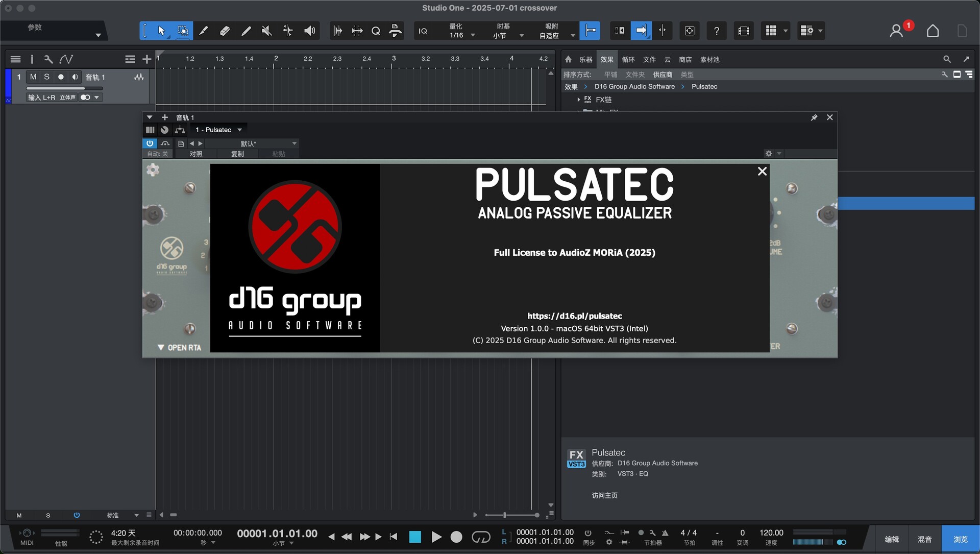Toggle Pulsatec plugin power button
980x554 pixels.
pyautogui.click(x=150, y=143)
